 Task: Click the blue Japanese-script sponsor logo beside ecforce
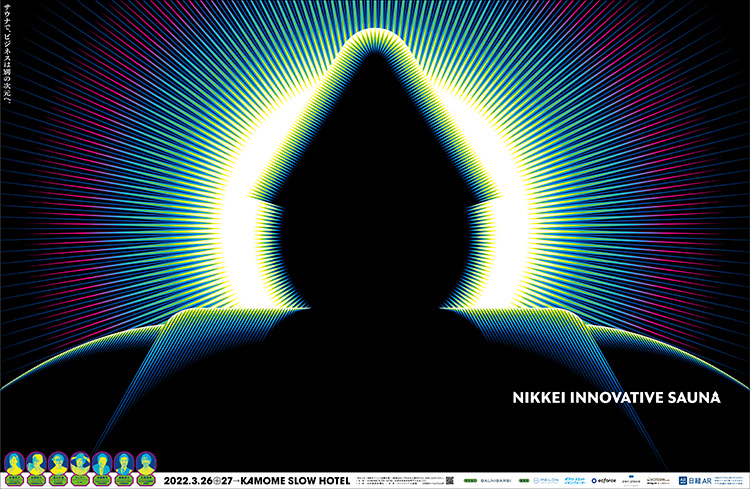[574, 480]
